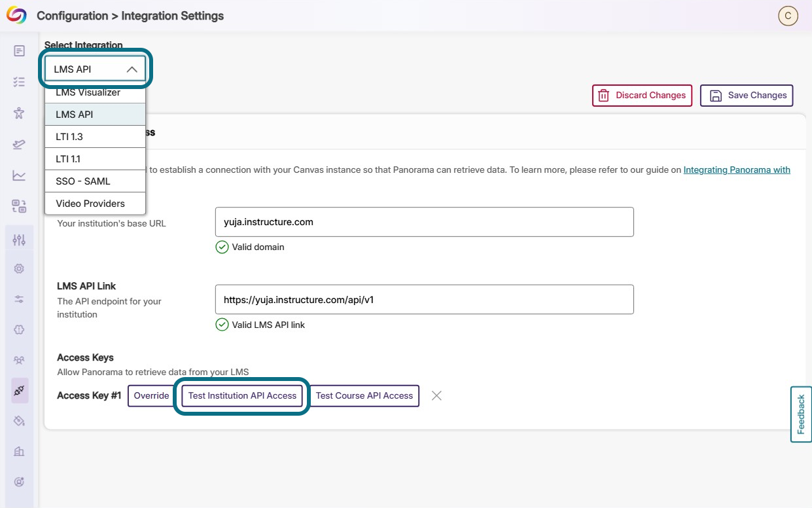The height and width of the screenshot is (508, 812).
Task: Open the document page icon in the sidebar
Action: (x=19, y=50)
